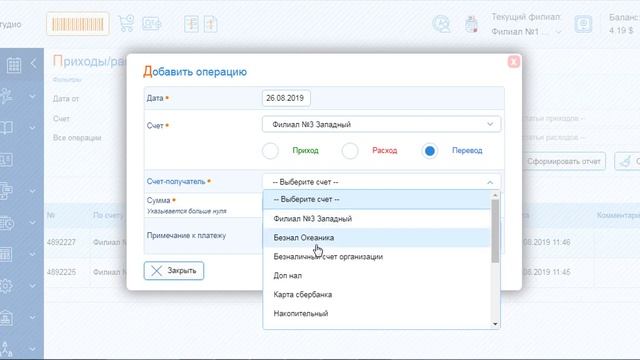Click the Дата field 26.08.2019
The image size is (640, 360).
coord(286,98)
